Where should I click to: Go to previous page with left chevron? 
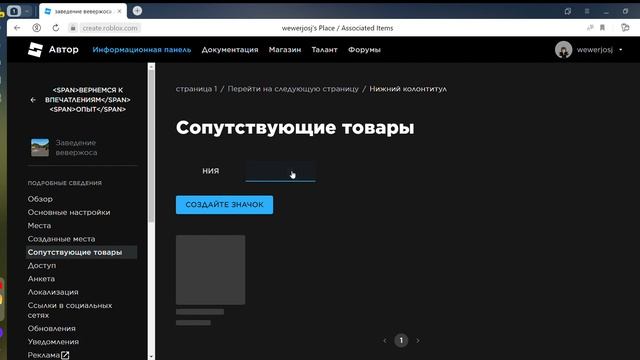point(384,340)
